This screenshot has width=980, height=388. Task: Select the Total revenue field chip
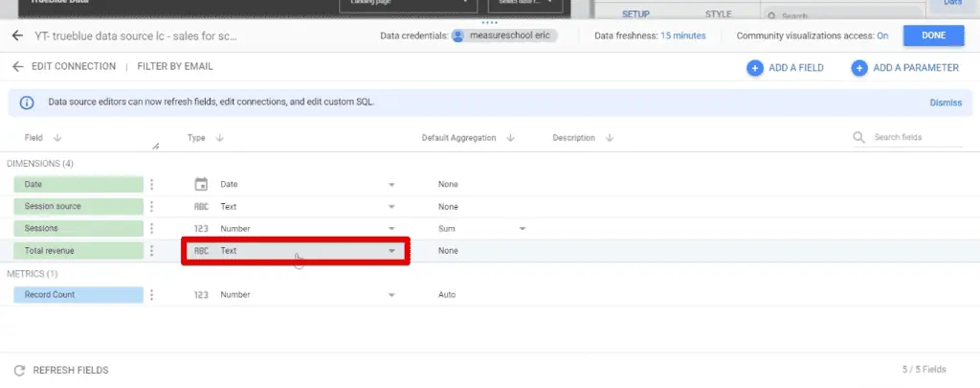point(78,250)
